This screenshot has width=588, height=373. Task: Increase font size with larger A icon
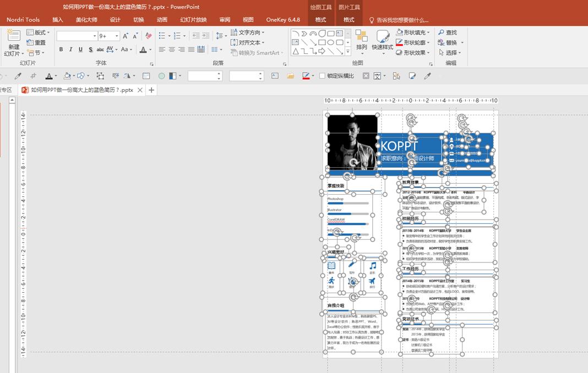coord(126,36)
